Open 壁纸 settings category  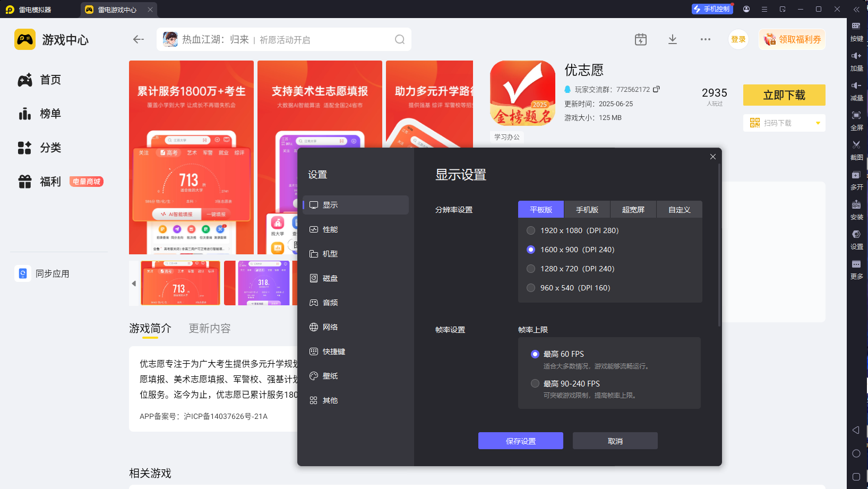(x=356, y=376)
